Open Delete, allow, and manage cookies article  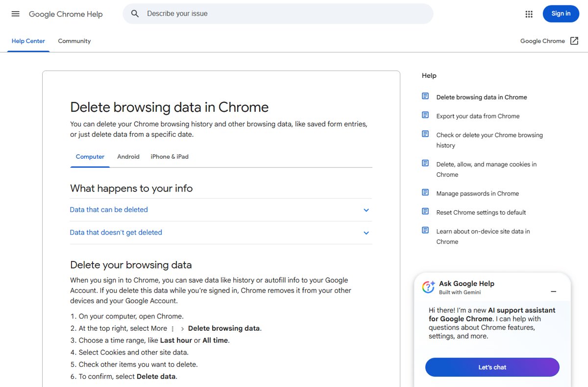pyautogui.click(x=487, y=169)
